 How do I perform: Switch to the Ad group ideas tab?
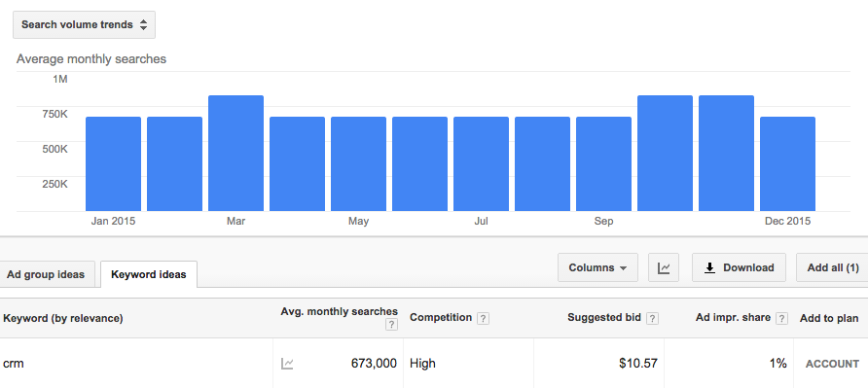click(46, 275)
